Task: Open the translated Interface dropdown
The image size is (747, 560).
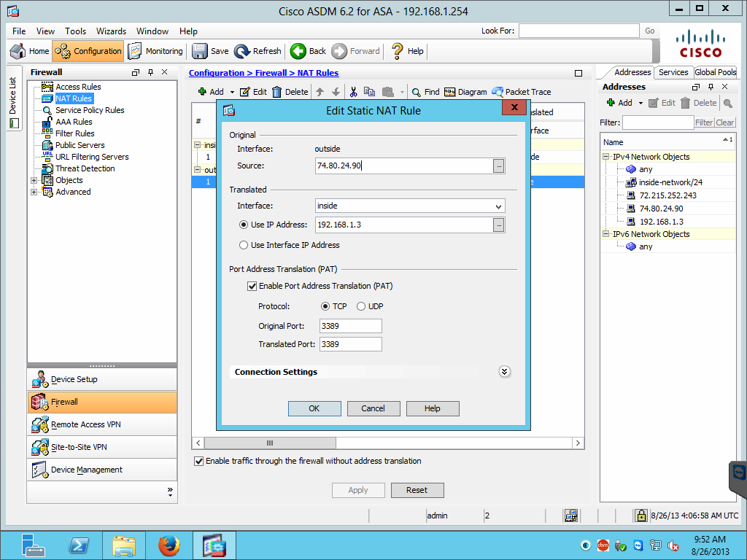Action: pyautogui.click(x=498, y=206)
